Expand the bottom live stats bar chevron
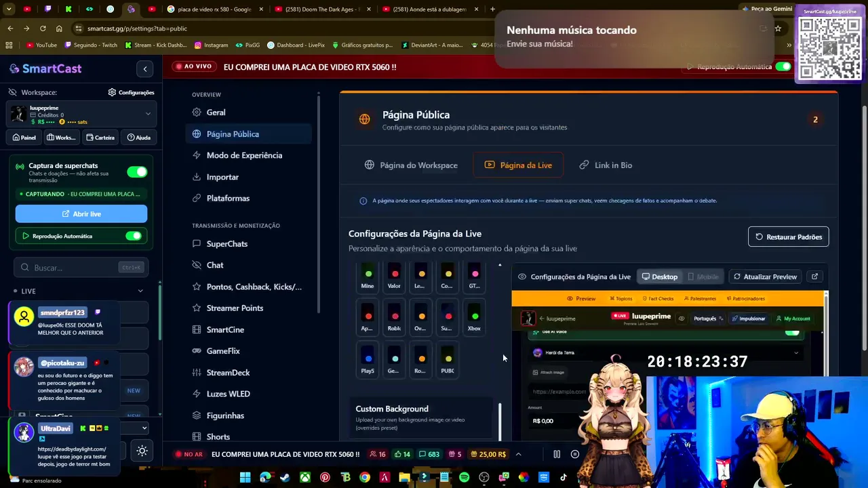This screenshot has height=488, width=868. (518, 454)
